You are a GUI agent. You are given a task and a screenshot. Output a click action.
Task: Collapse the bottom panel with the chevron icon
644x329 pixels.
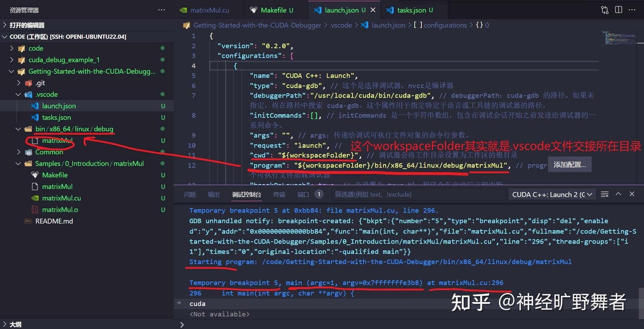618,194
